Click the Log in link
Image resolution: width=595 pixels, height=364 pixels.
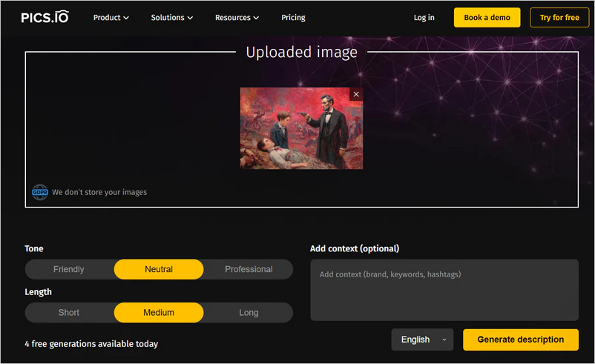[424, 18]
